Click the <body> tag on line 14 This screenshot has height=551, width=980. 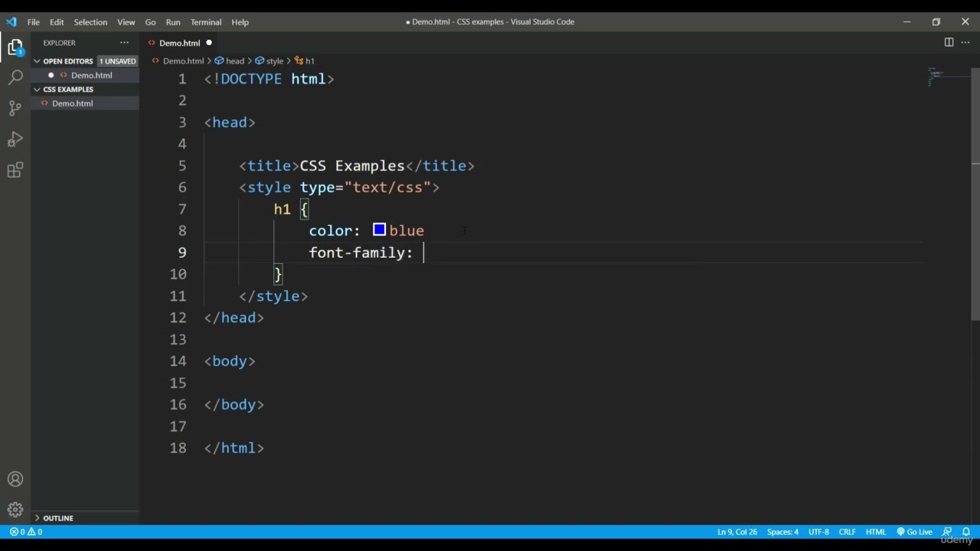(230, 361)
